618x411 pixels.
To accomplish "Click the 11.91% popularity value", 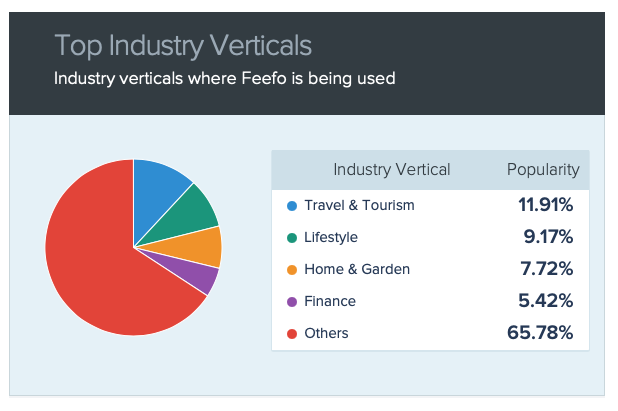I will pyautogui.click(x=545, y=205).
